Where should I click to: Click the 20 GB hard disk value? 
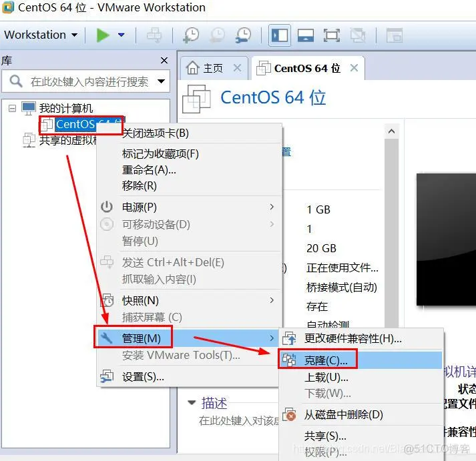click(x=322, y=248)
